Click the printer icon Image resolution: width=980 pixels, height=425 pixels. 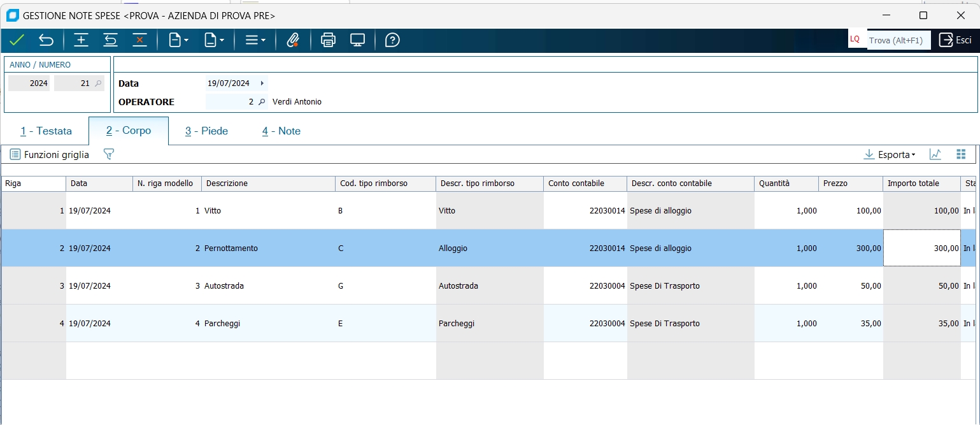click(x=328, y=40)
